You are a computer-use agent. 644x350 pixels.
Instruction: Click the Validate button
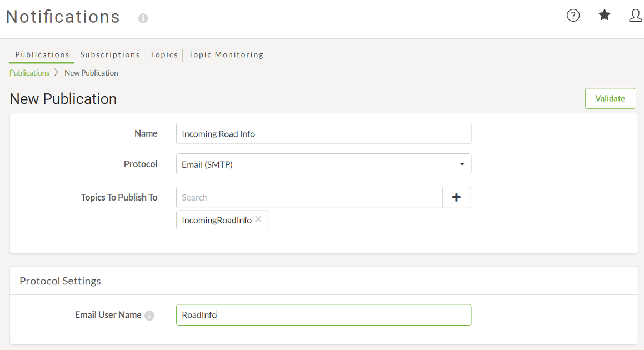click(x=610, y=98)
